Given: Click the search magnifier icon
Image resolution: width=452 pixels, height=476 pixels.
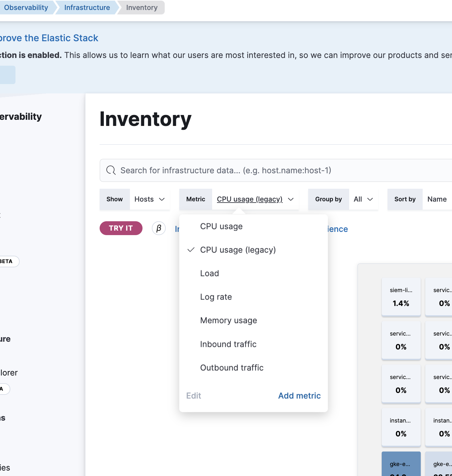Looking at the screenshot, I should tap(111, 170).
